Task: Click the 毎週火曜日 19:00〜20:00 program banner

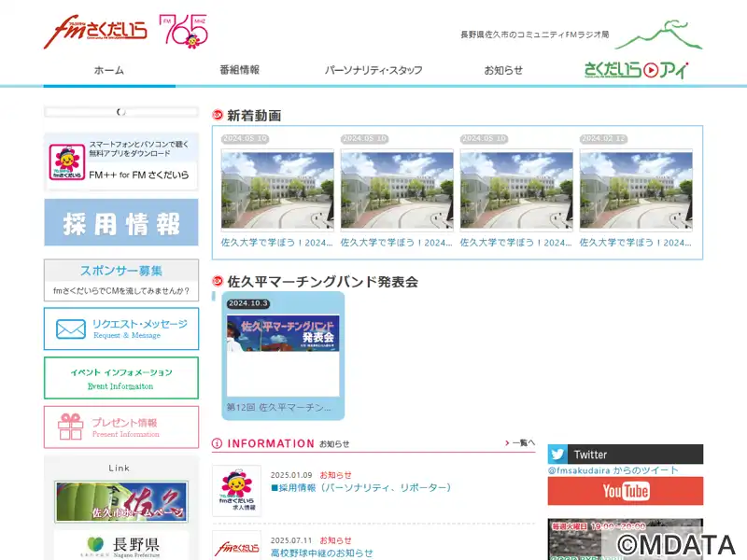Action: pyautogui.click(x=625, y=539)
